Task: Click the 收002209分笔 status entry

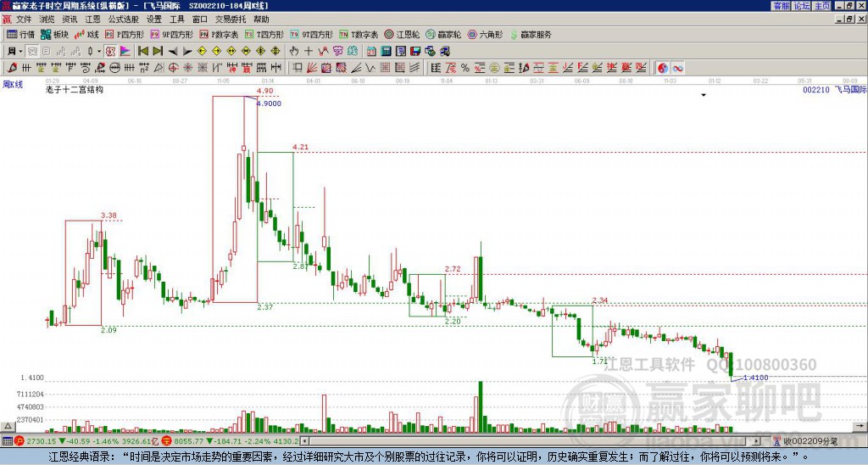Action: (x=810, y=441)
